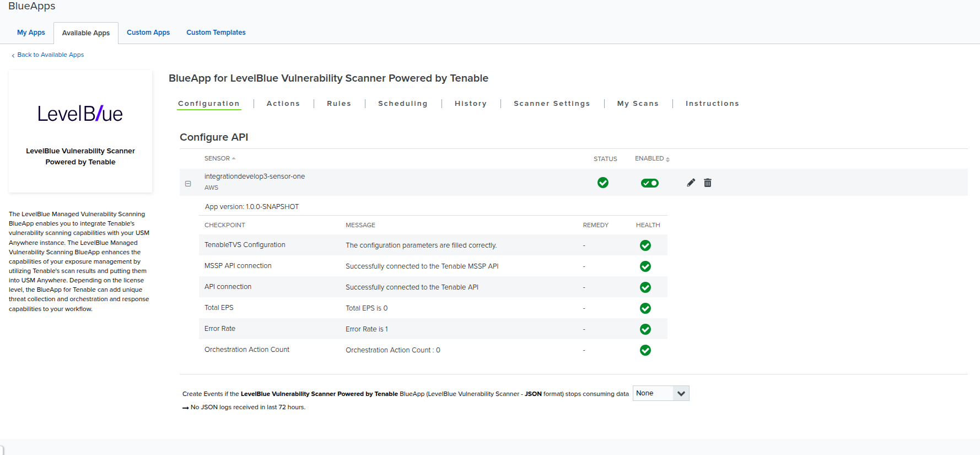The height and width of the screenshot is (455, 980).
Task: Click the Error Rate health checkmark
Action: (x=645, y=329)
